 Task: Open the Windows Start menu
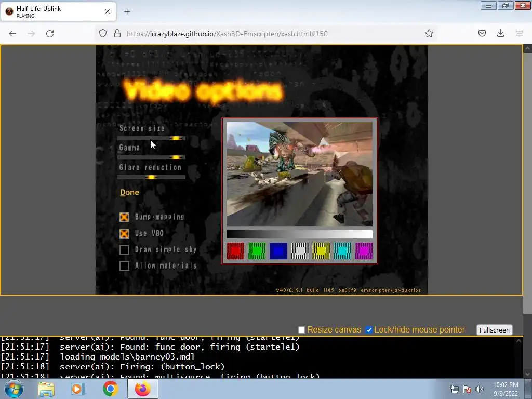(x=14, y=389)
